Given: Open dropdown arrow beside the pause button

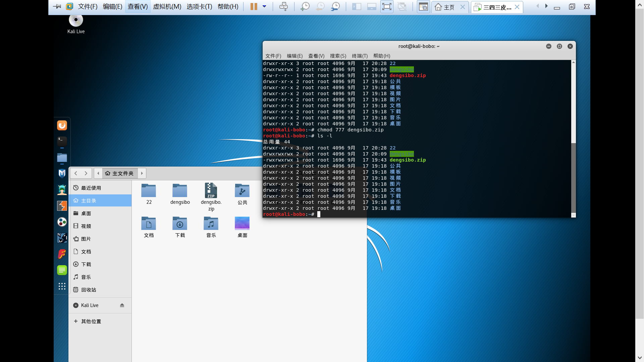Looking at the screenshot, I should [x=264, y=6].
